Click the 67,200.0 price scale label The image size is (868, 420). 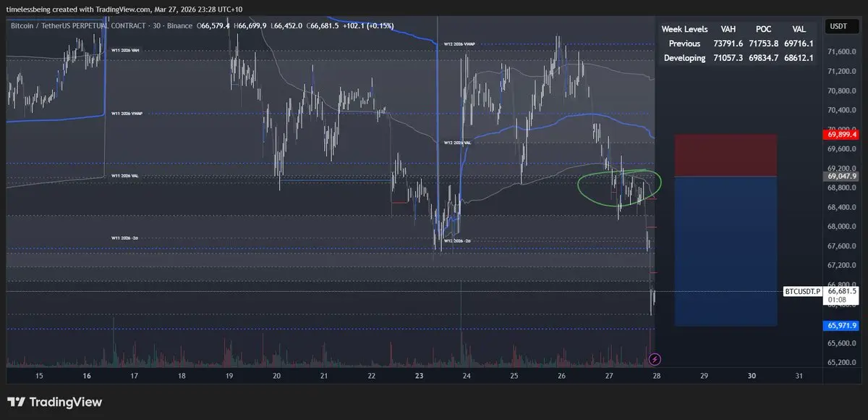[843, 266]
